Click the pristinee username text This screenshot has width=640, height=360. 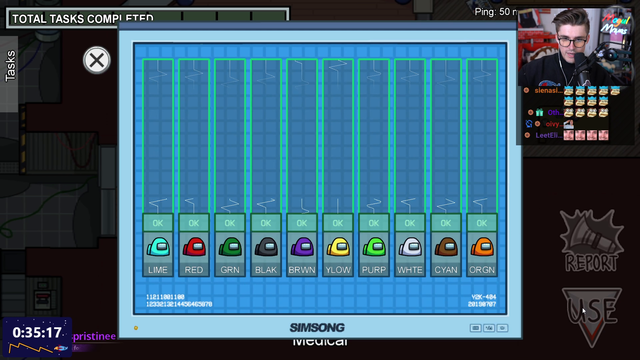94,336
